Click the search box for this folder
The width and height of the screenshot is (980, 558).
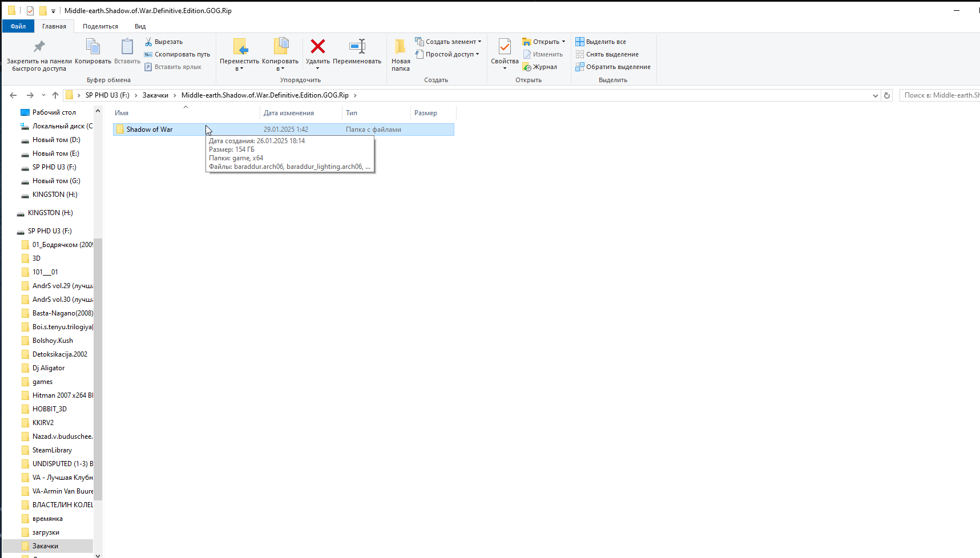(x=939, y=95)
